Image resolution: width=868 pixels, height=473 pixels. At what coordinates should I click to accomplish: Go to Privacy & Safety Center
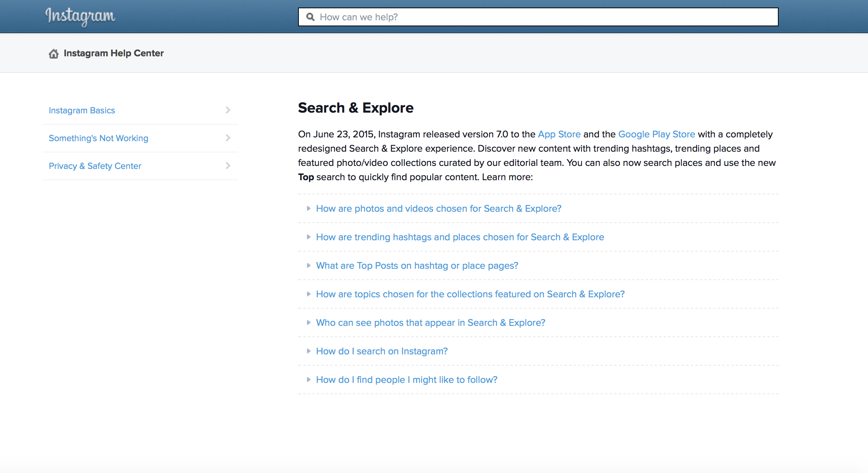pyautogui.click(x=95, y=166)
